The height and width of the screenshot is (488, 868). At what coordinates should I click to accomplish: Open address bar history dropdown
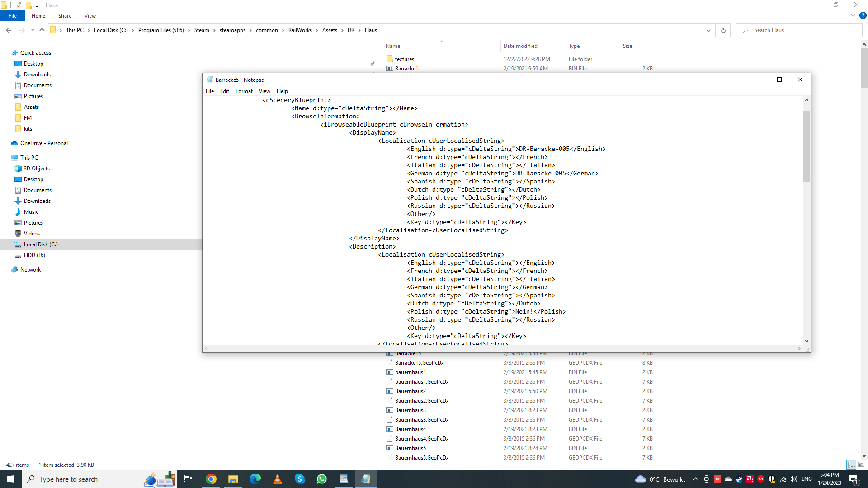pyautogui.click(x=708, y=30)
